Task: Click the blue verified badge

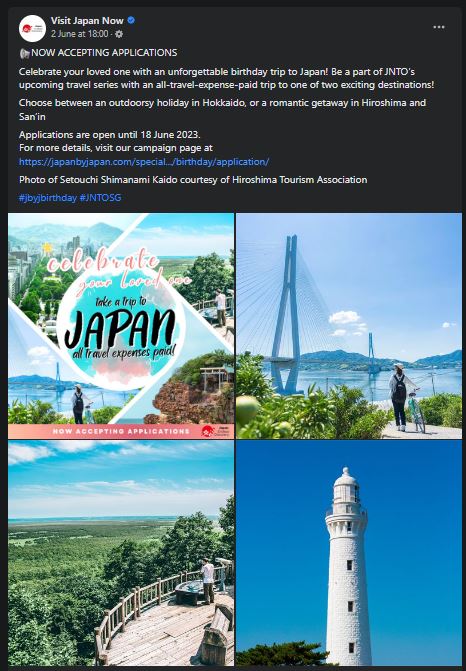Action: click(x=131, y=20)
